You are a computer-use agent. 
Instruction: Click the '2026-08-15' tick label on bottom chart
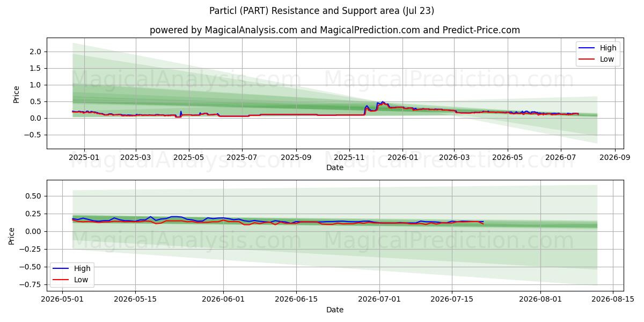(x=612, y=299)
